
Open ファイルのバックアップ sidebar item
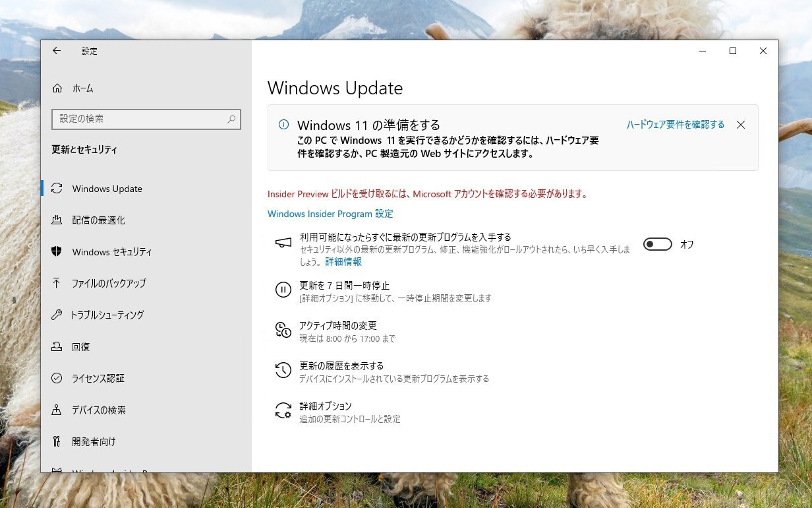click(145, 284)
